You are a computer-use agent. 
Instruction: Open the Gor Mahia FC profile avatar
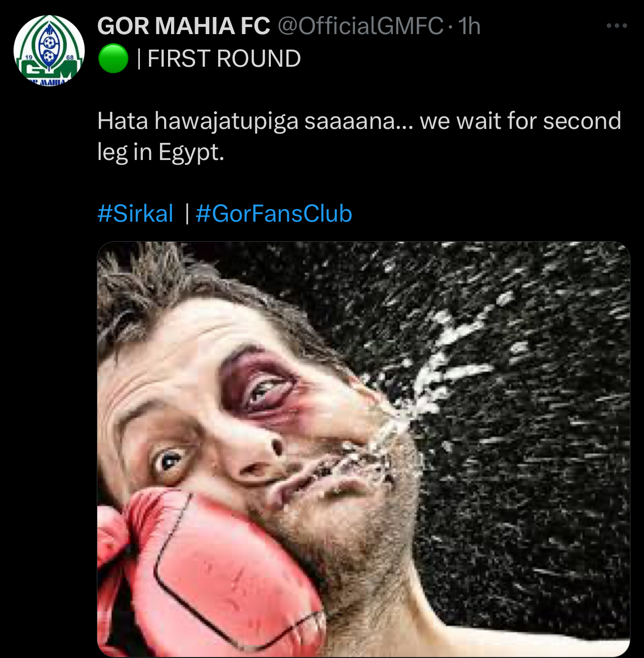tap(49, 49)
